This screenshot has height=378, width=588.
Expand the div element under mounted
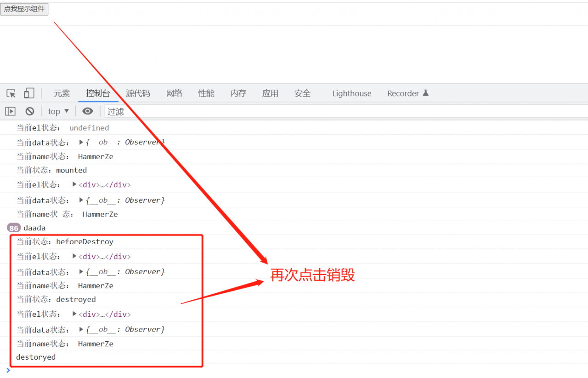(x=75, y=184)
